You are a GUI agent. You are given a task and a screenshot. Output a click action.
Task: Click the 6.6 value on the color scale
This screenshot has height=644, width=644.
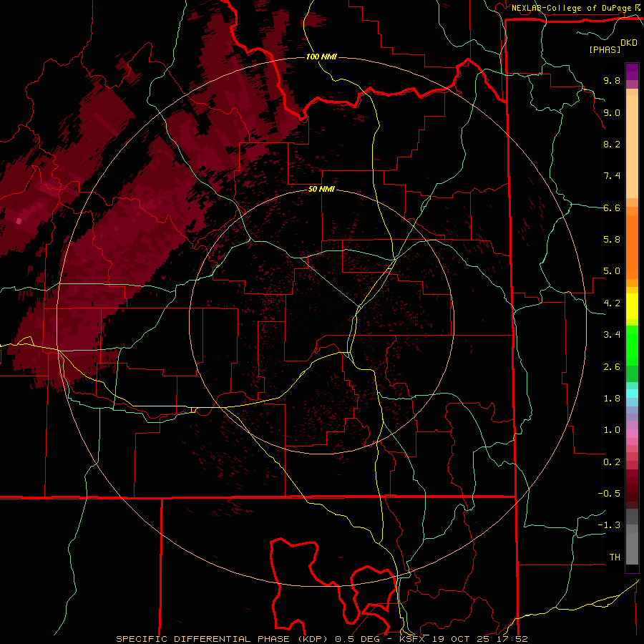[x=612, y=208]
